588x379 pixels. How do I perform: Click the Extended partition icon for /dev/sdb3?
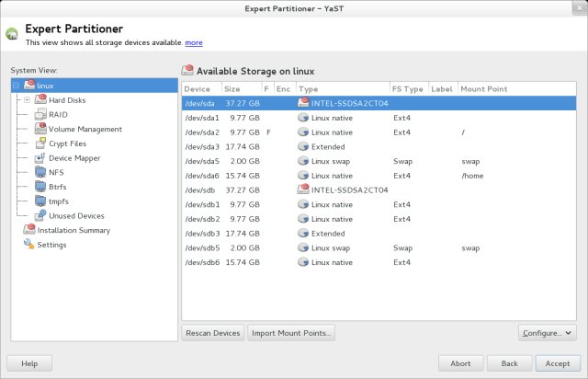pyautogui.click(x=303, y=234)
